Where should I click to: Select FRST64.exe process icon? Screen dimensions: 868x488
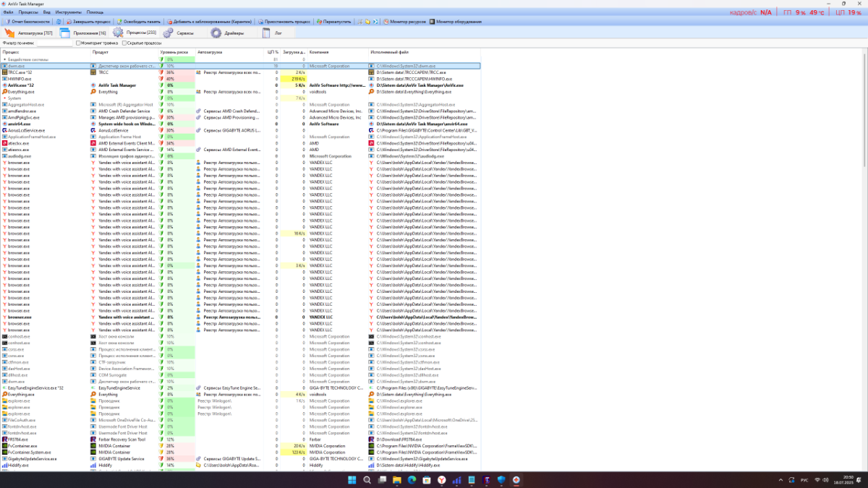click(x=4, y=439)
